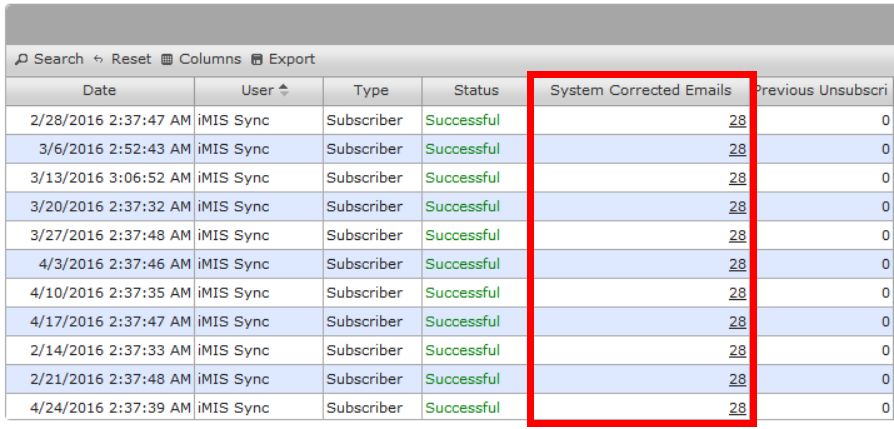Click the 0 unsubscribe value in 2/28/2016 row
This screenshot has width=894, height=429.
tap(885, 120)
